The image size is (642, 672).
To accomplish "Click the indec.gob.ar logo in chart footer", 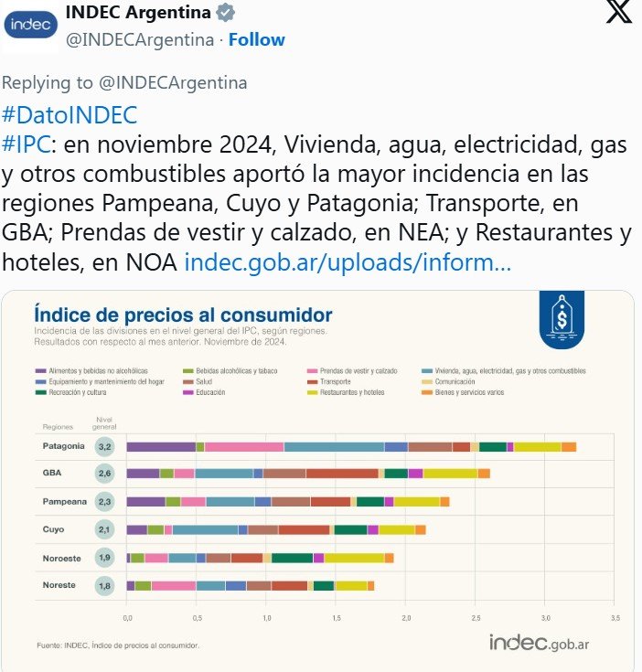I will [x=539, y=642].
